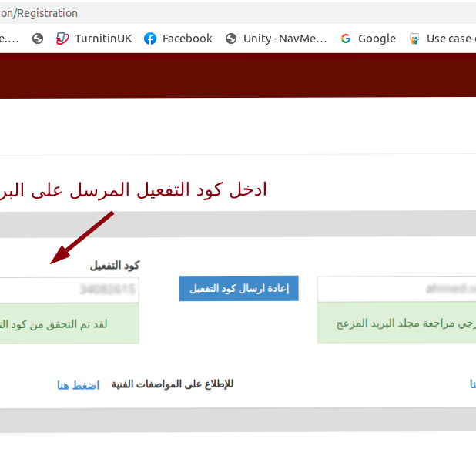Click the green code verification success message

tap(69, 323)
